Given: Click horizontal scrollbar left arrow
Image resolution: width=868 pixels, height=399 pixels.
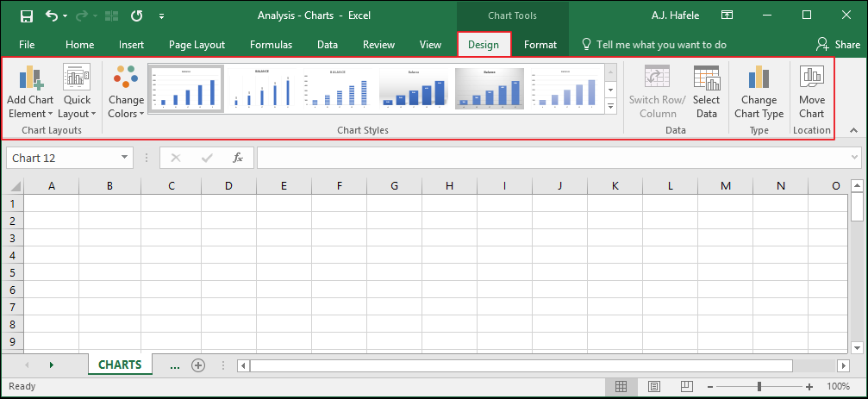Looking at the screenshot, I should (x=244, y=365).
